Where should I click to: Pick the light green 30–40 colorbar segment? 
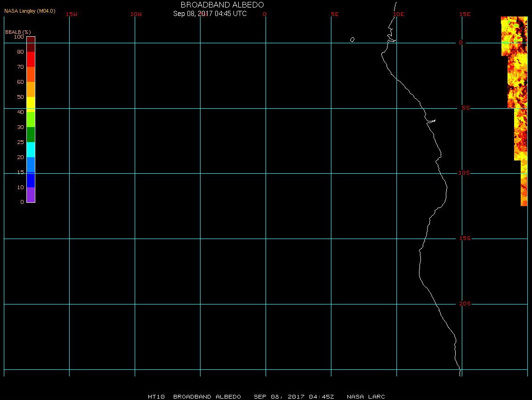31,120
